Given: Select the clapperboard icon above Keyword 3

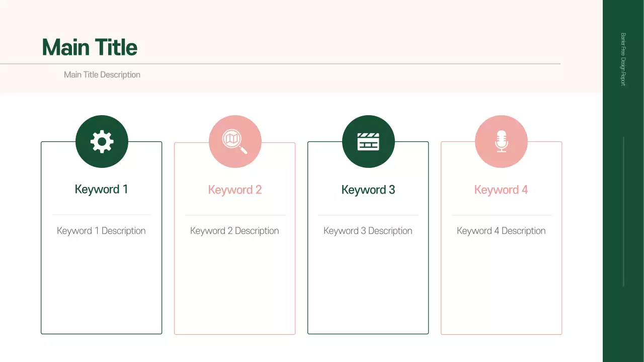Looking at the screenshot, I should 368,141.
